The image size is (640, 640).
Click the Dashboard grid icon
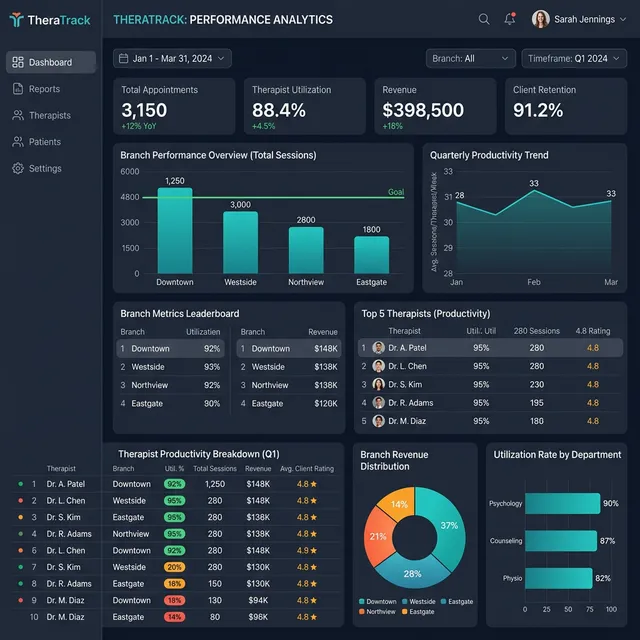[x=18, y=62]
